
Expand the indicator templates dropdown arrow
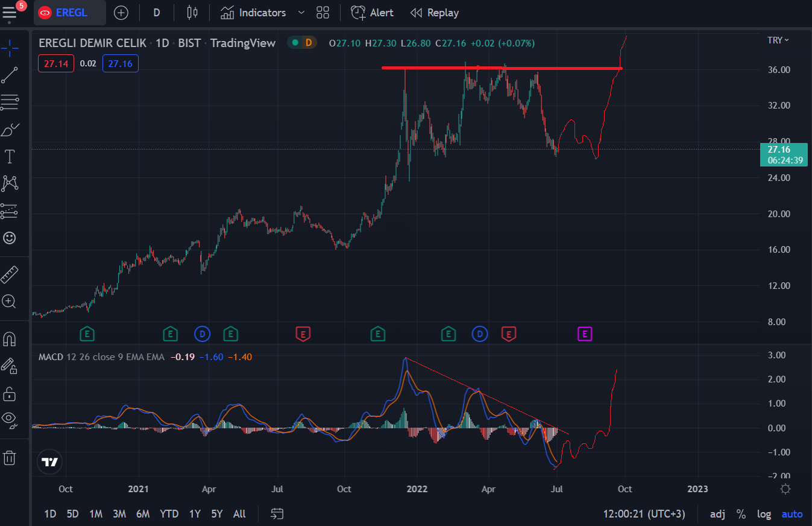click(302, 13)
